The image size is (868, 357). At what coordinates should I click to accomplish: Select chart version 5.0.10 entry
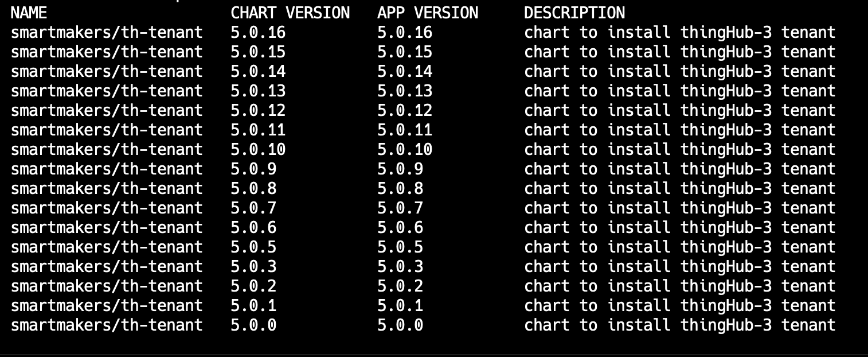point(258,150)
